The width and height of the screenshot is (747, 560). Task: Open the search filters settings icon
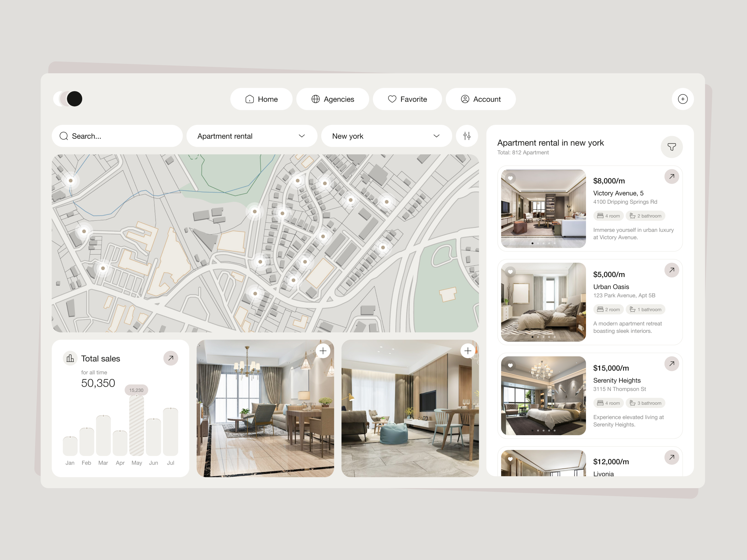[x=467, y=136]
